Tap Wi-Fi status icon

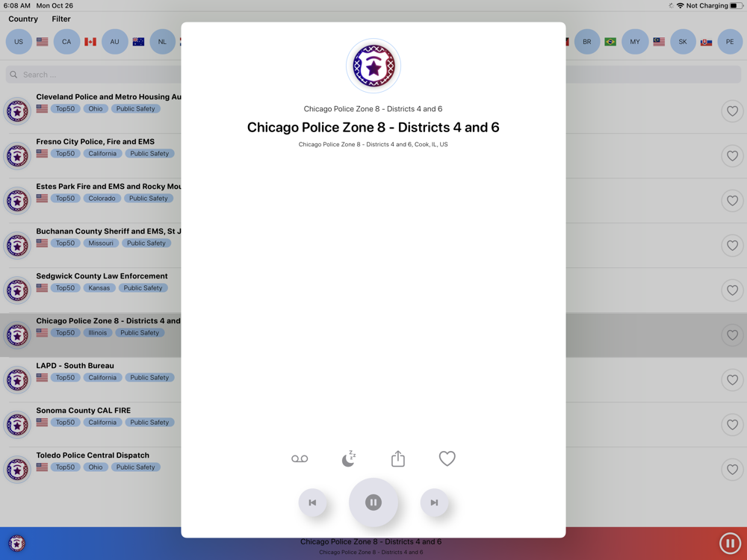tap(681, 6)
